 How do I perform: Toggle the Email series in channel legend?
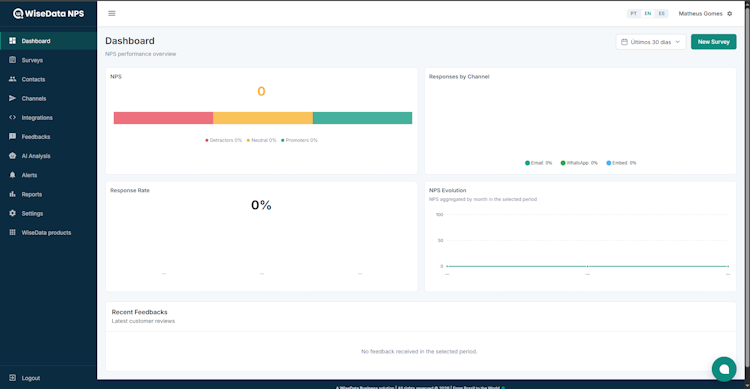coord(539,163)
